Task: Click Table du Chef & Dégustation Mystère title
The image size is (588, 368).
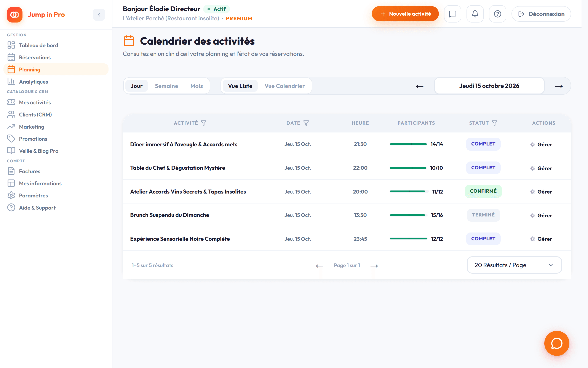Action: [x=178, y=168]
